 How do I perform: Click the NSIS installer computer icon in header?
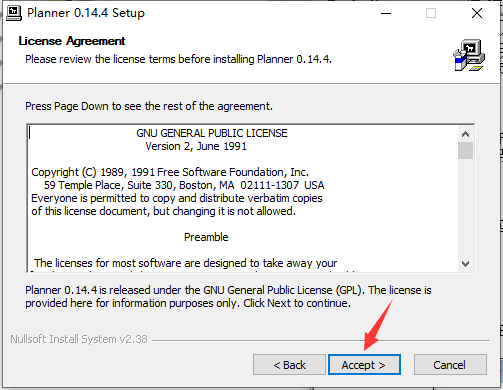tap(469, 55)
